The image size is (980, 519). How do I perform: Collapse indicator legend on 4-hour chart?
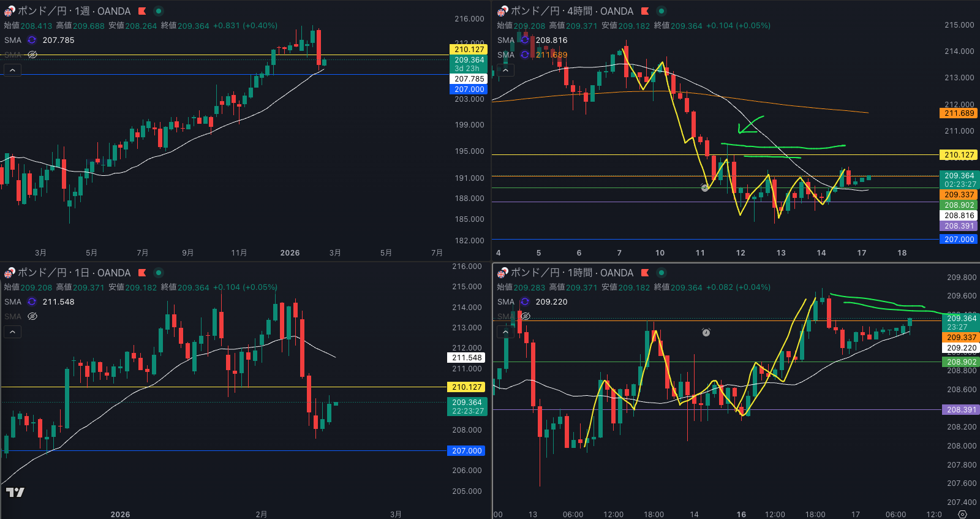506,70
